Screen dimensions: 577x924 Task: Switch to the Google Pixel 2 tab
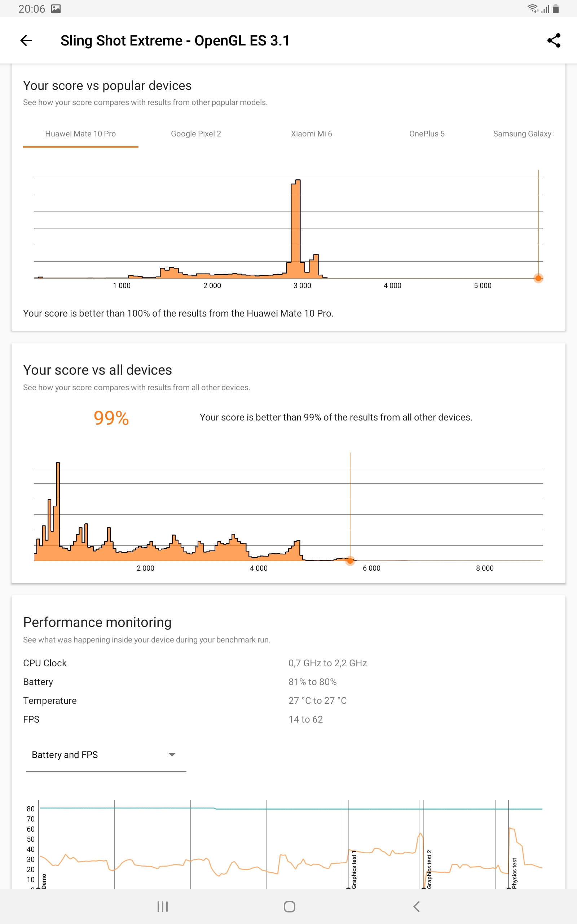(196, 134)
